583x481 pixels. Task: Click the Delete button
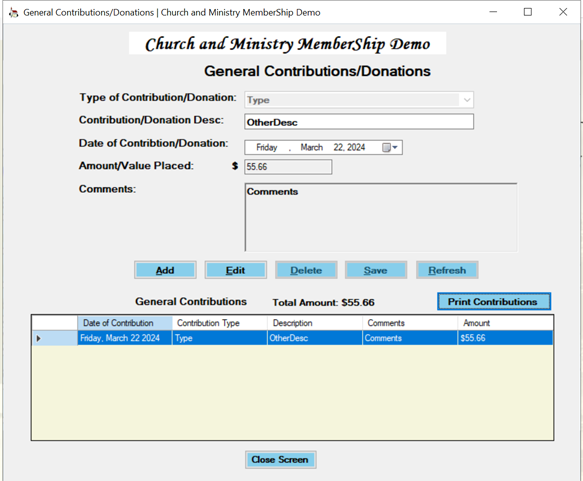tap(306, 270)
